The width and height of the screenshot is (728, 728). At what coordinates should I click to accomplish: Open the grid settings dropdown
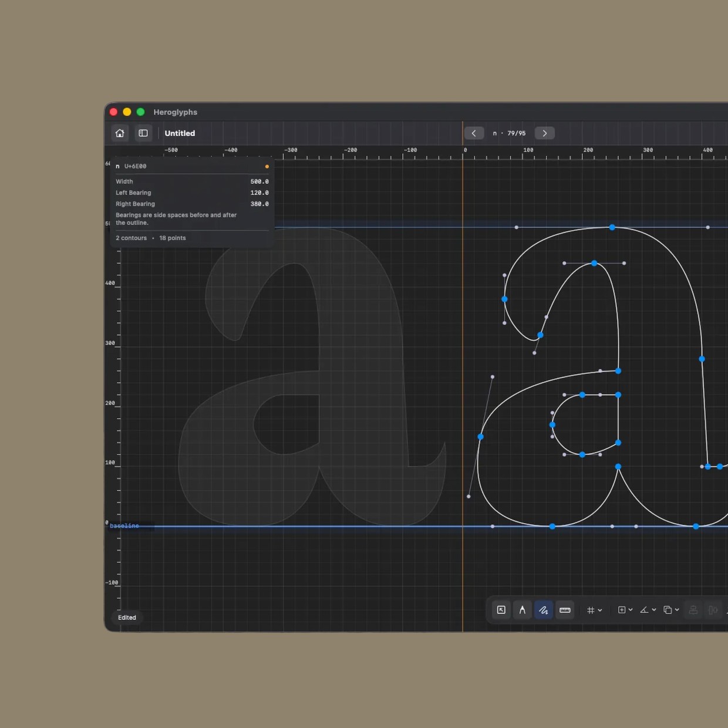click(x=599, y=610)
